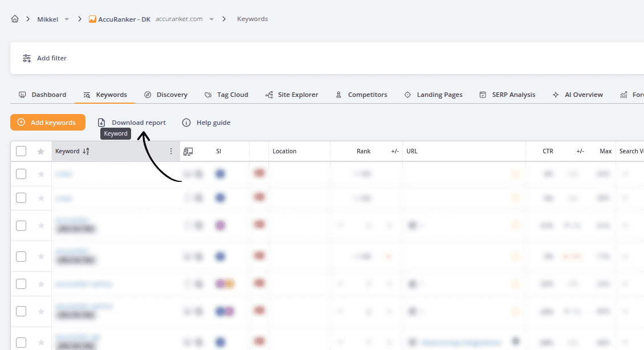Click the Add filter label
Viewport: 644px width, 350px height.
tap(52, 58)
